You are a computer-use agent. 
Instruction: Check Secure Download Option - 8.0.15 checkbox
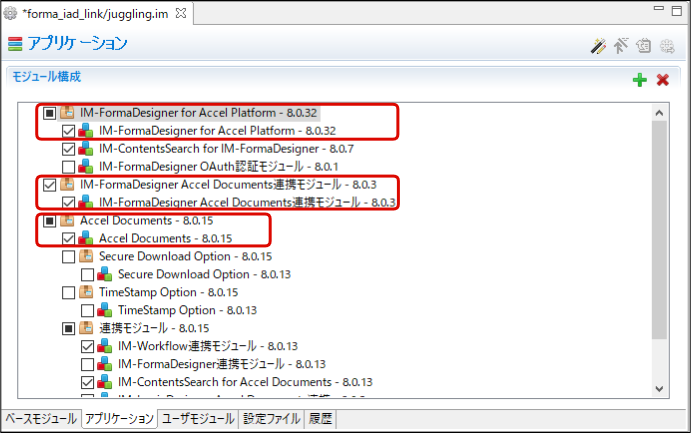[x=68, y=257]
